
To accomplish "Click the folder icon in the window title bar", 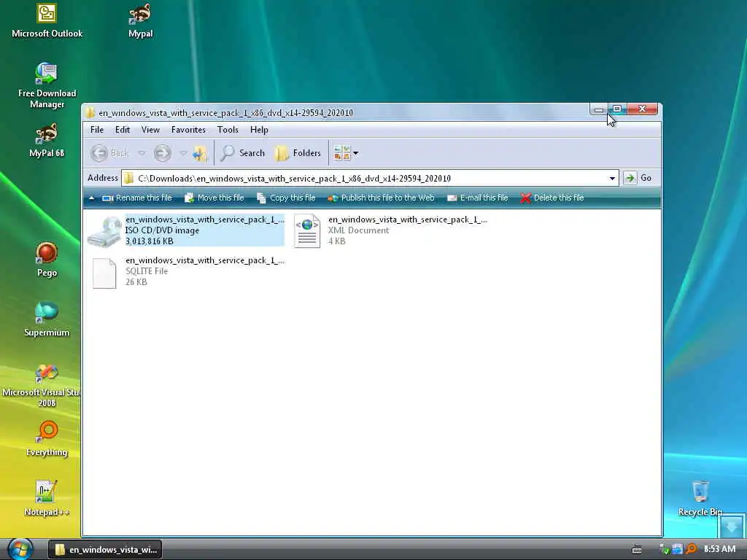I will pos(90,113).
